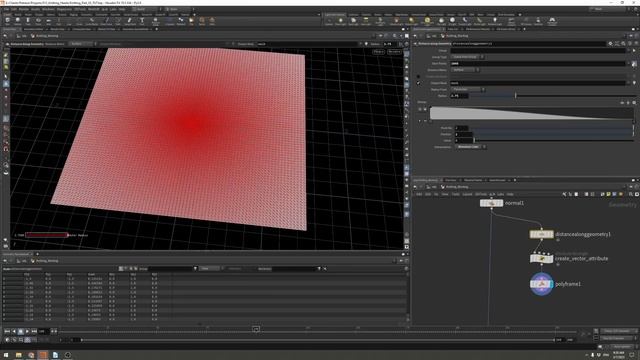Screen dimensions: 640x360
Task: Select the Grid shelf tool
Action: (x=48, y=21)
